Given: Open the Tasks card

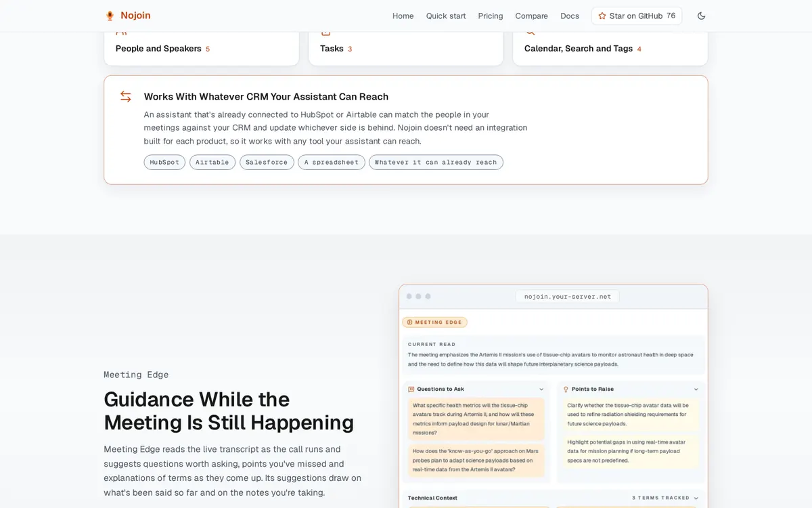Looking at the screenshot, I should [406, 48].
